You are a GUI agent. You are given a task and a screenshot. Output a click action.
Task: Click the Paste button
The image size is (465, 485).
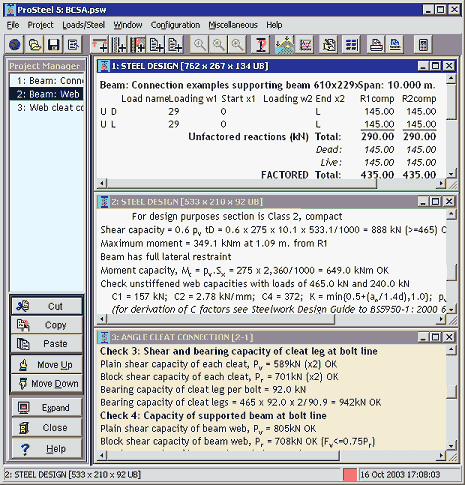47,344
